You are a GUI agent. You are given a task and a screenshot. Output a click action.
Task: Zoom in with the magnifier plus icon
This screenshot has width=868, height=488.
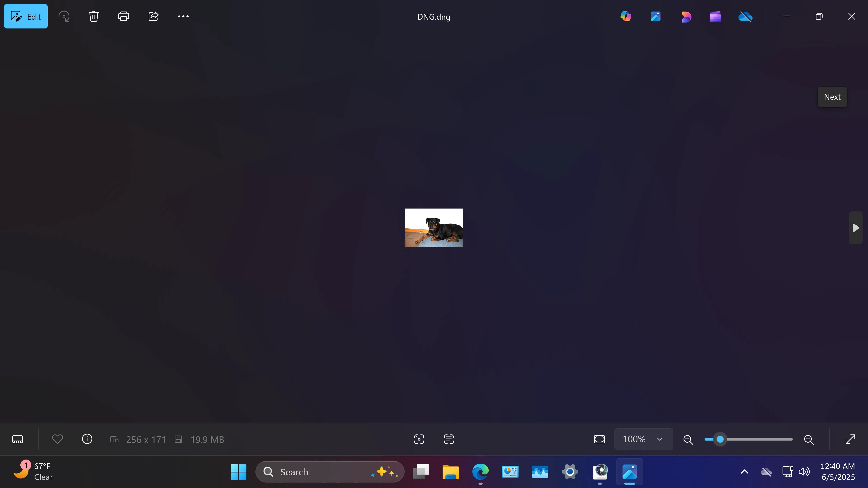pos(809,439)
